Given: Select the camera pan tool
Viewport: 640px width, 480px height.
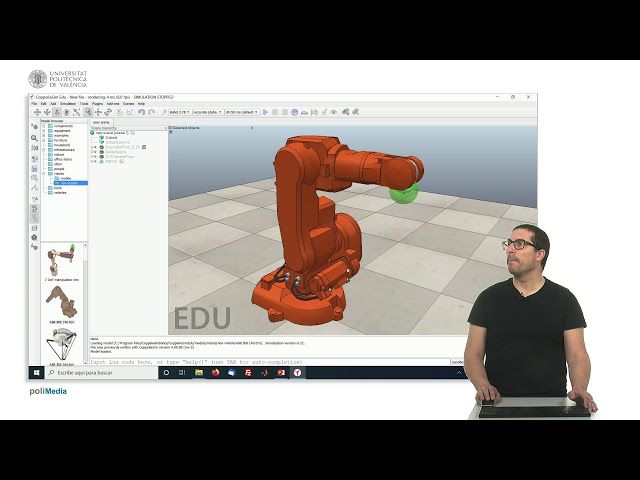Looking at the screenshot, I should (x=37, y=112).
